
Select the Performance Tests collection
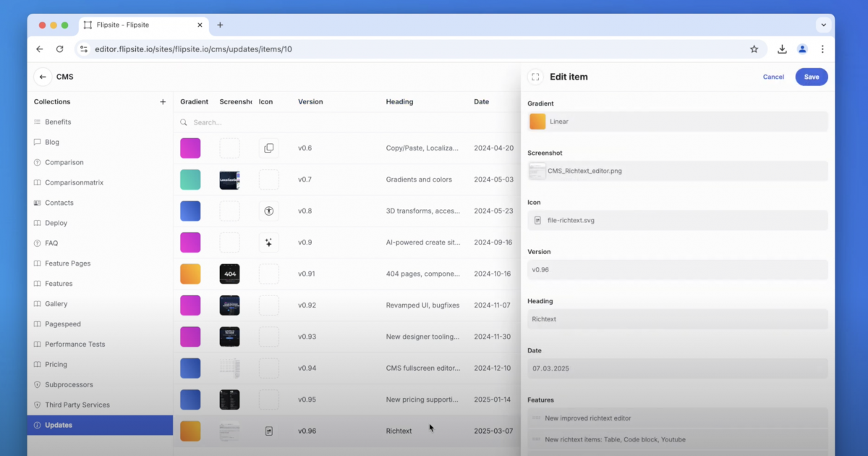tap(100, 345)
